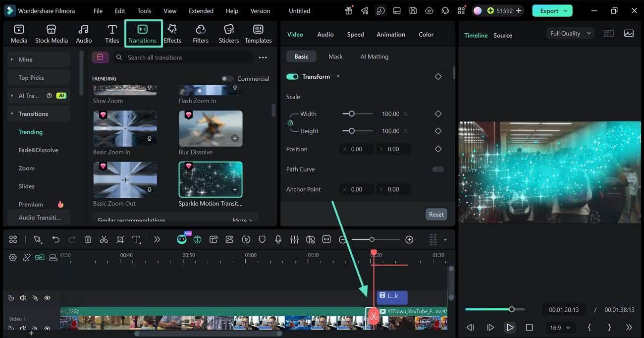
Task: Open the Tools menu
Action: coord(144,11)
